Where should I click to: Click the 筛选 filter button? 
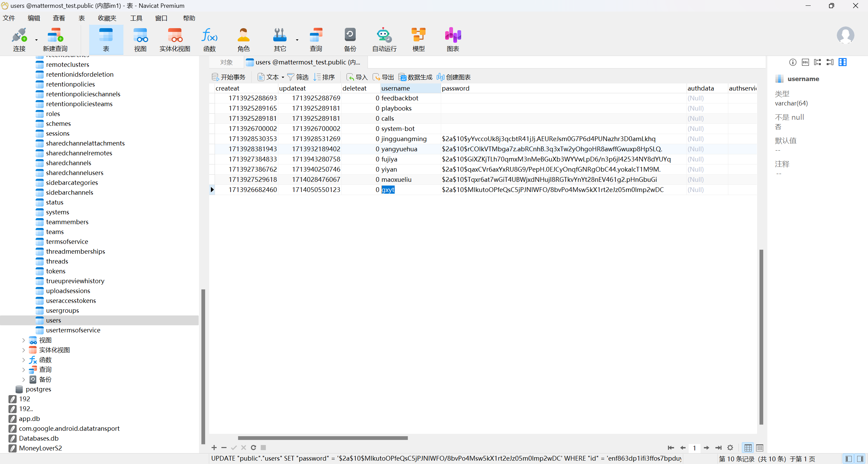tap(298, 77)
